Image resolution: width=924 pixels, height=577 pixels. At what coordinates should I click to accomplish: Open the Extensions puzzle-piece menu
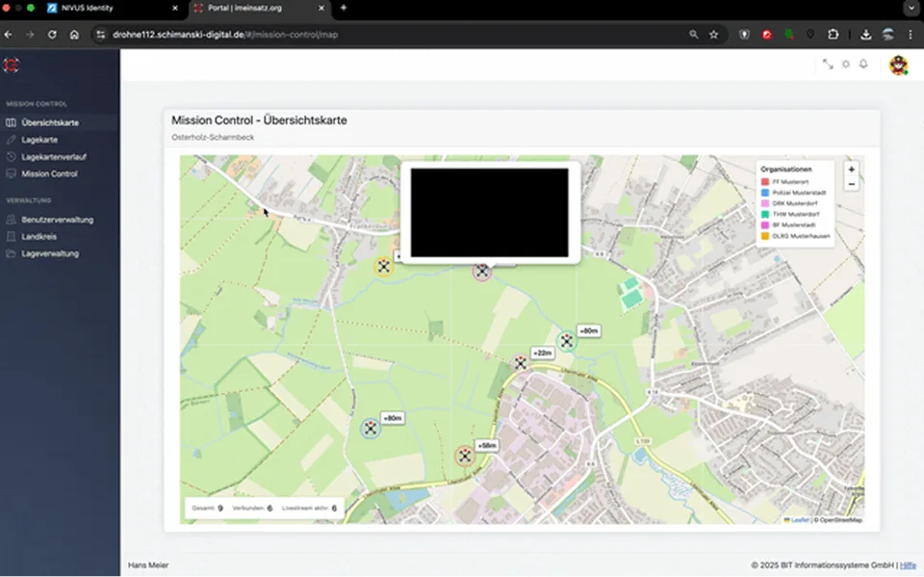coord(833,35)
